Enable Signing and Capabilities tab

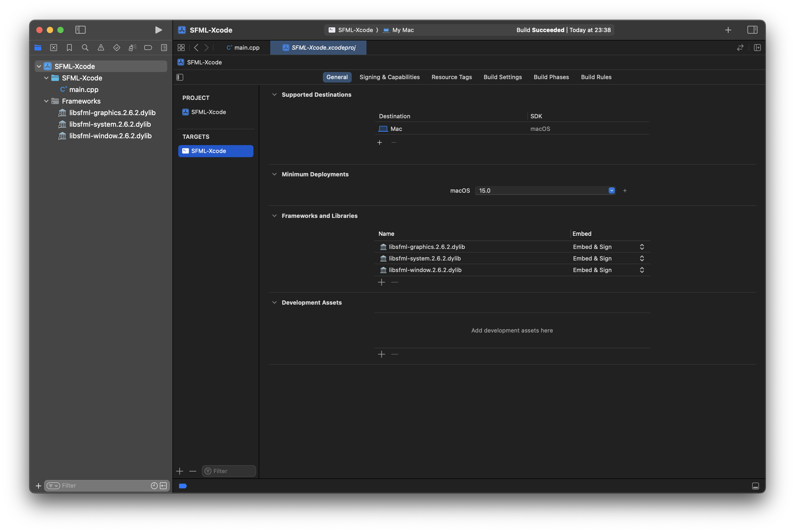coord(390,76)
